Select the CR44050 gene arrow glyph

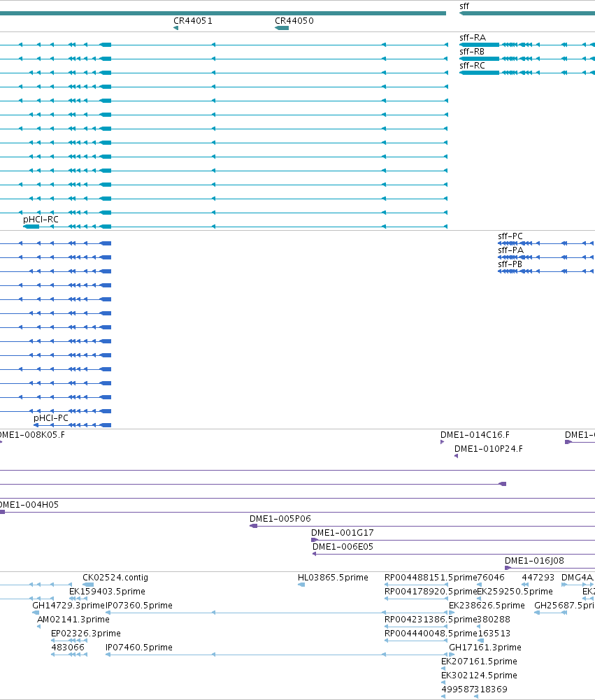[x=282, y=28]
